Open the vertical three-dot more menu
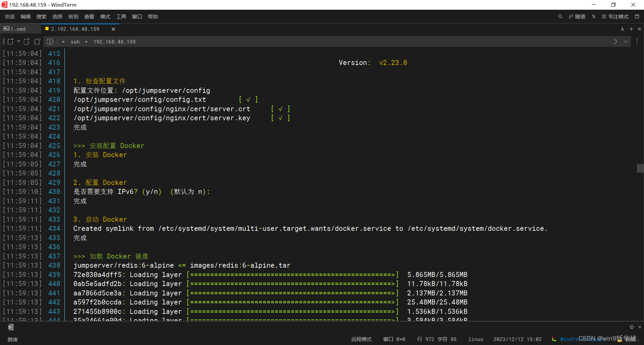 [x=637, y=41]
